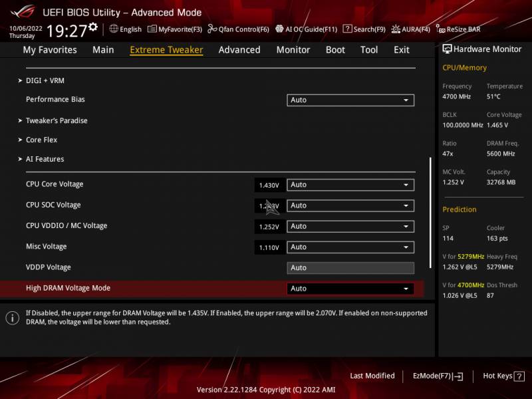Click the VDDP Voltage Auto field
The width and height of the screenshot is (532, 399).
click(350, 268)
